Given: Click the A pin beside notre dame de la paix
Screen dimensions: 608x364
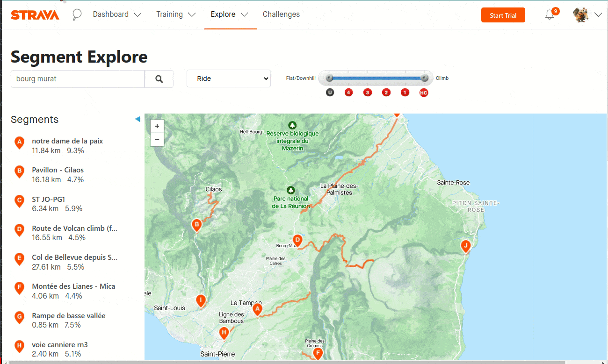Looking at the screenshot, I should 19,142.
